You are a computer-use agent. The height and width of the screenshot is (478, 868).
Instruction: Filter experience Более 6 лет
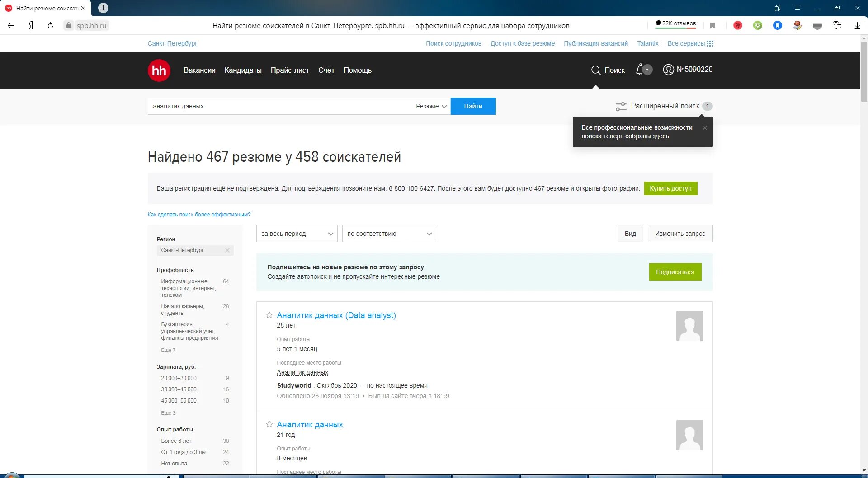176,441
